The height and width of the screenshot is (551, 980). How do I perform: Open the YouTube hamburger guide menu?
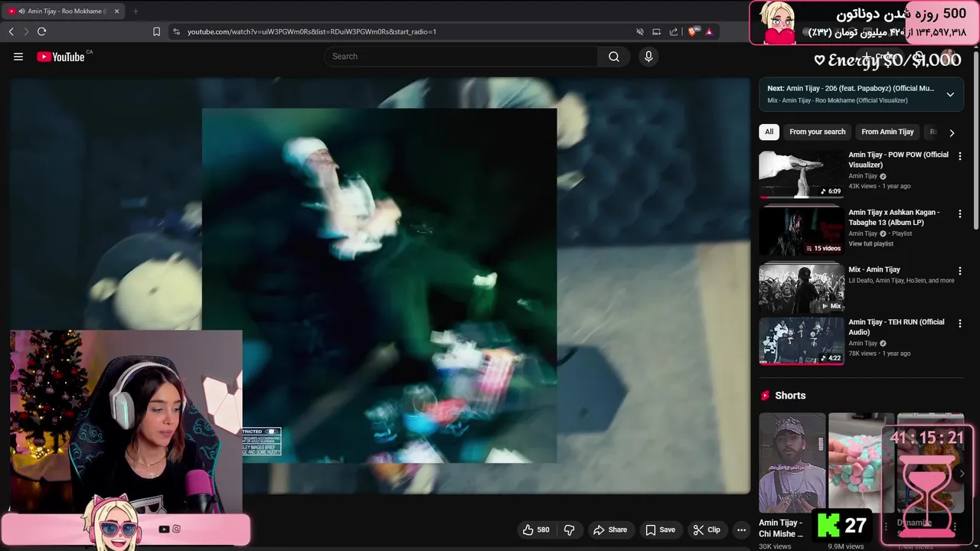click(x=18, y=57)
